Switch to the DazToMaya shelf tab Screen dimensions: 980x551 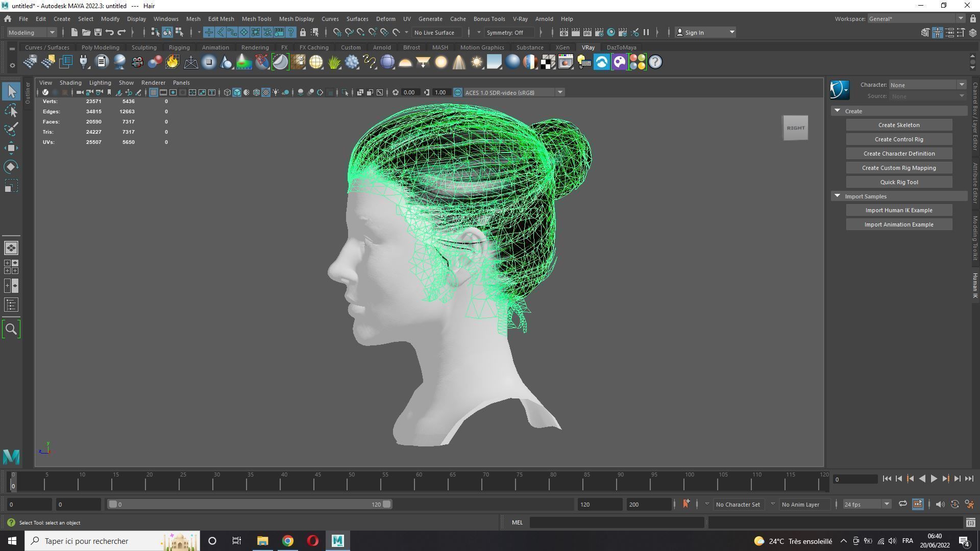tap(621, 47)
